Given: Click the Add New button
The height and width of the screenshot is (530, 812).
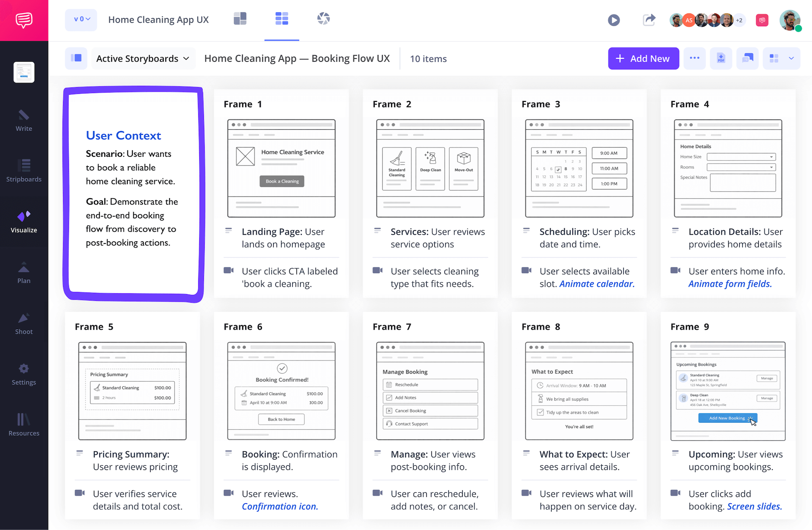Looking at the screenshot, I should pyautogui.click(x=643, y=58).
